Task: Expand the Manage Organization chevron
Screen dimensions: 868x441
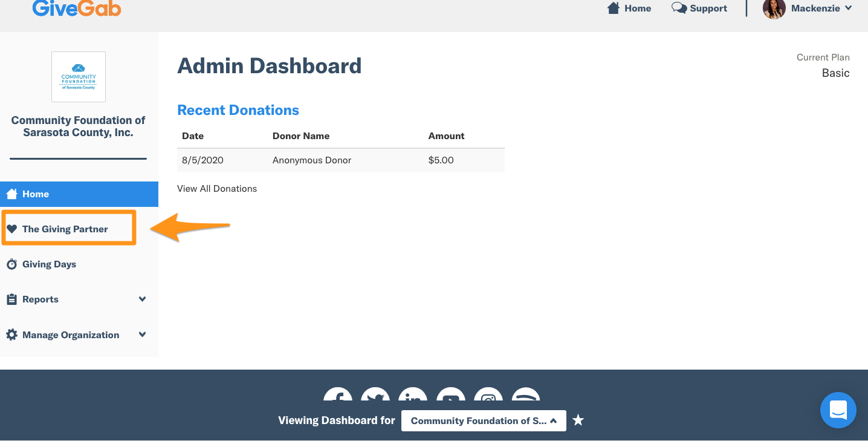Action: [x=142, y=334]
